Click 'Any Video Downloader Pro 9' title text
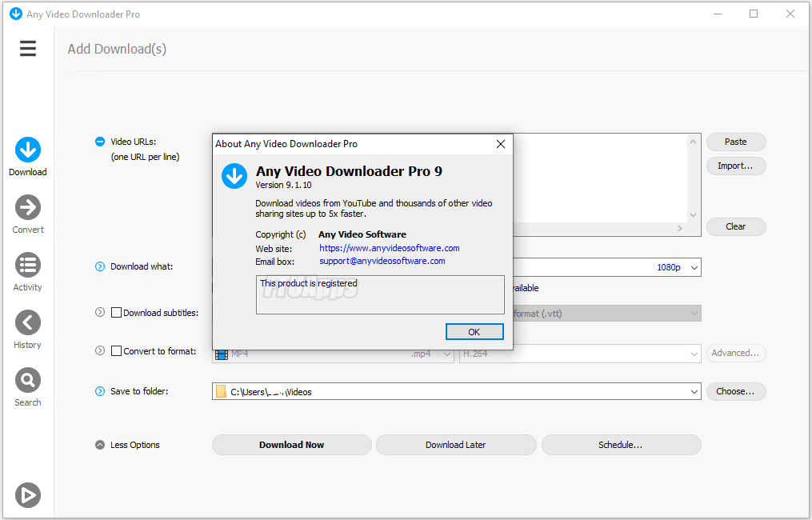 (349, 171)
